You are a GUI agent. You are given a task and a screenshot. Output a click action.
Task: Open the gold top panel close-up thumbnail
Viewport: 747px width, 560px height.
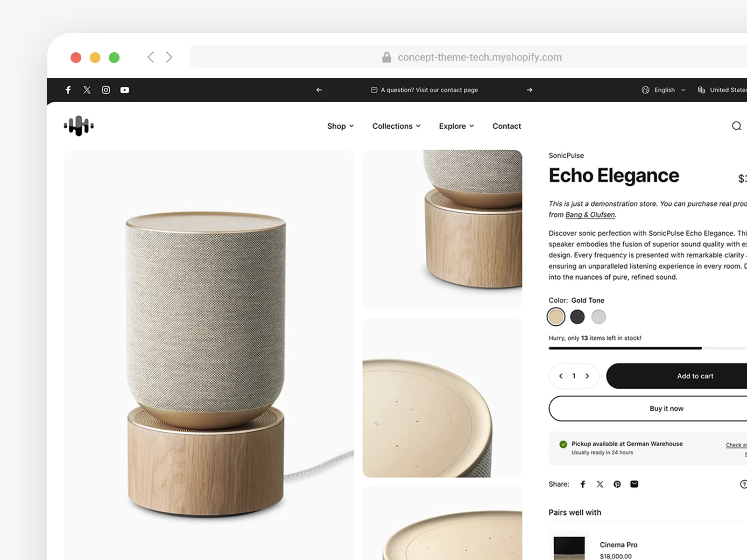[442, 398]
